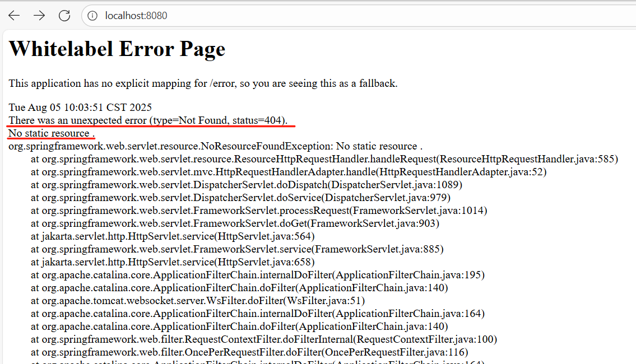Click the HttpRequestHandlerAdapter.java:52 stack line
This screenshot has width=636, height=364.
click(289, 172)
